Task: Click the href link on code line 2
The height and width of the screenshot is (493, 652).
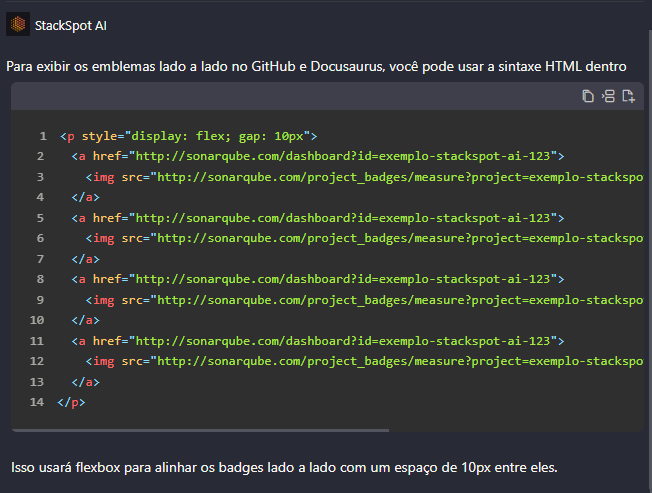Action: (318, 156)
